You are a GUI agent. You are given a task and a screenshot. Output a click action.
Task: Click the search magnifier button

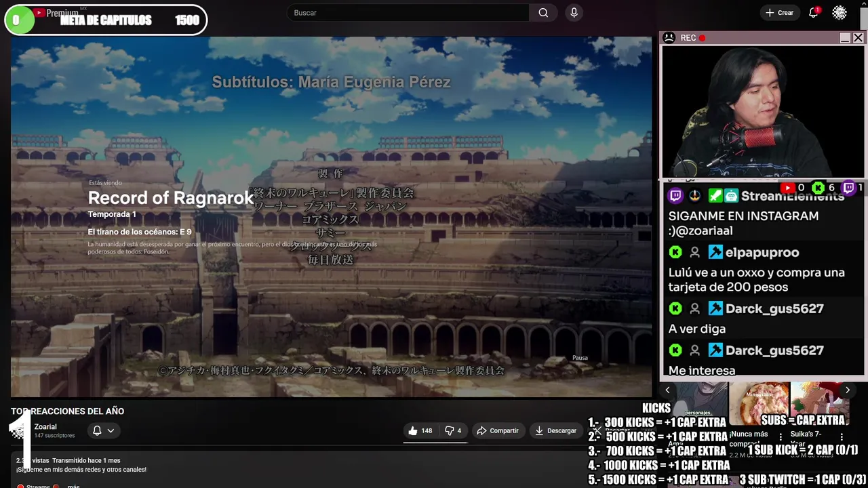pos(543,13)
